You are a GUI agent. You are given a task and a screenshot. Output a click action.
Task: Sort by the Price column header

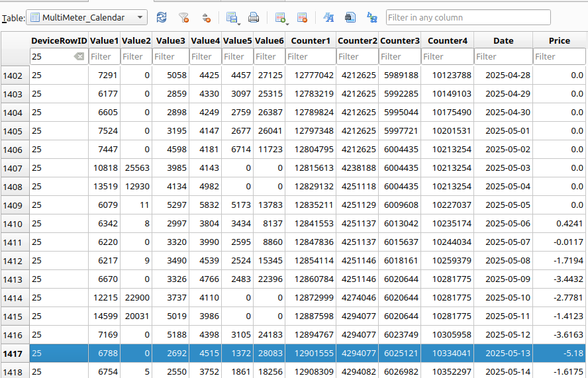[x=560, y=40]
